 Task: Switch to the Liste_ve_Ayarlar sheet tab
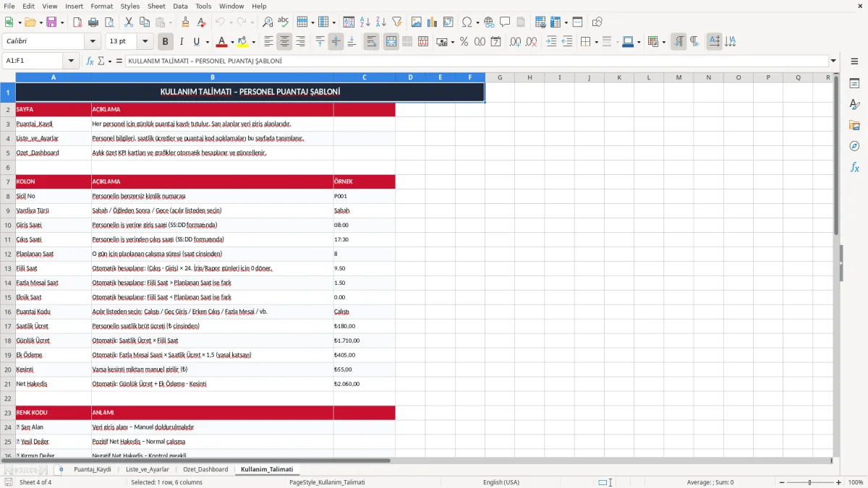tap(148, 469)
